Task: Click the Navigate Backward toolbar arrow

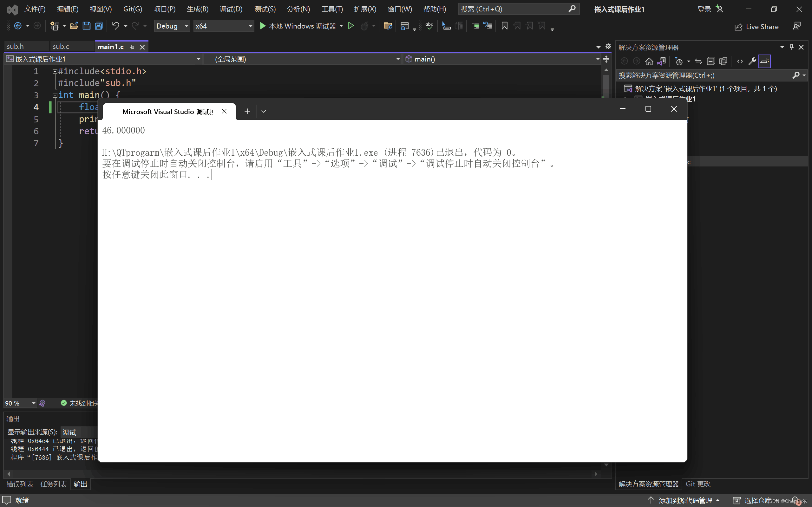Action: click(18, 26)
